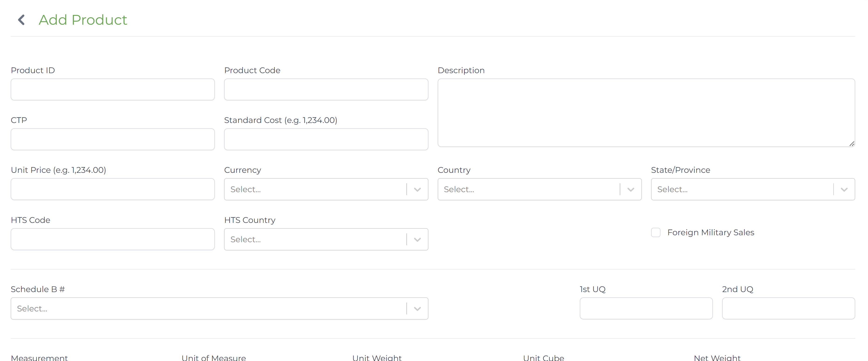Focus the Product ID input field
The image size is (868, 361).
113,90
